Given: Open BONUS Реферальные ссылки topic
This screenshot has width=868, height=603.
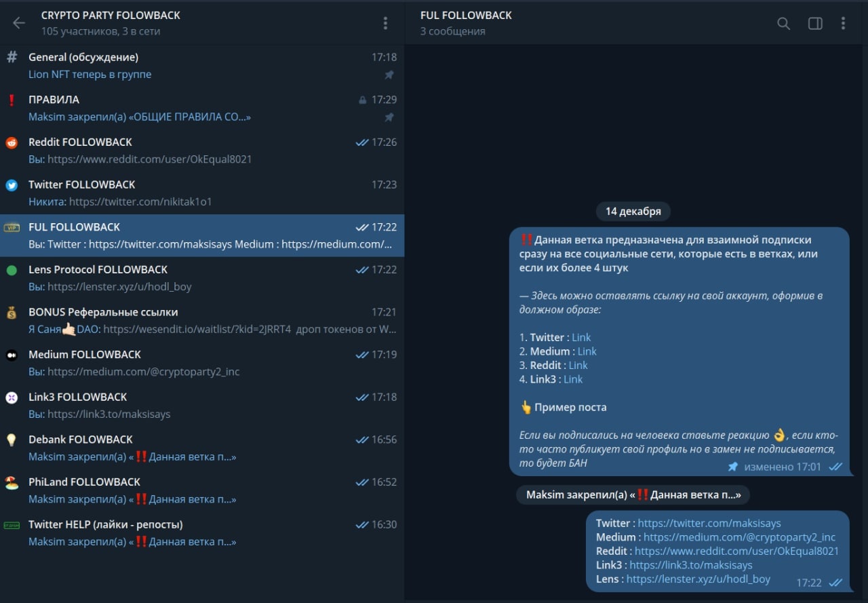Looking at the screenshot, I should coord(202,321).
